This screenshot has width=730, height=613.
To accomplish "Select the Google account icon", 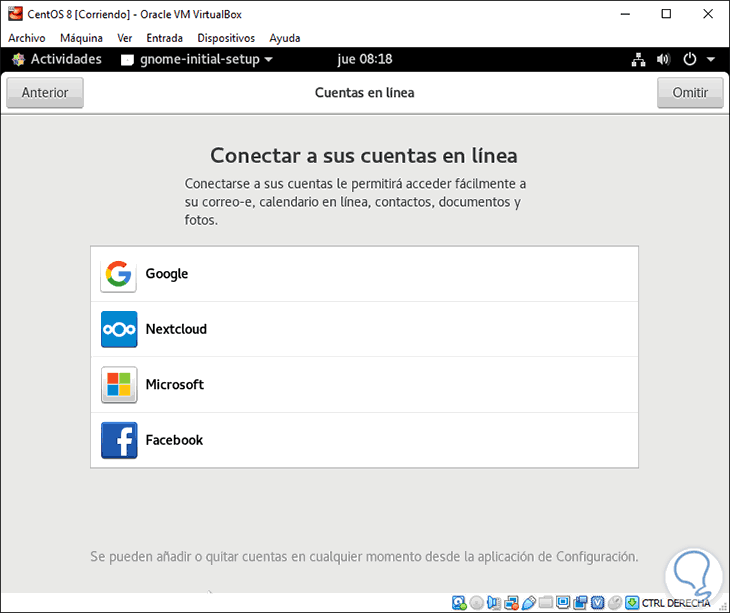I will [119, 274].
